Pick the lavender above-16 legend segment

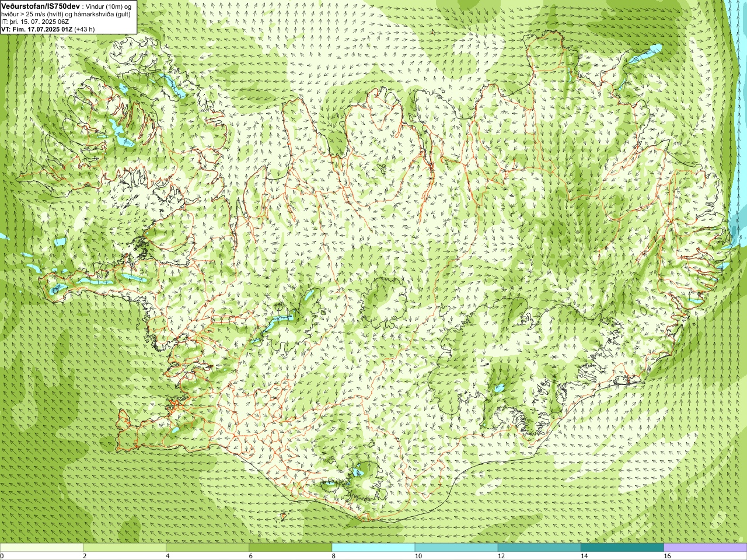pyautogui.click(x=706, y=548)
